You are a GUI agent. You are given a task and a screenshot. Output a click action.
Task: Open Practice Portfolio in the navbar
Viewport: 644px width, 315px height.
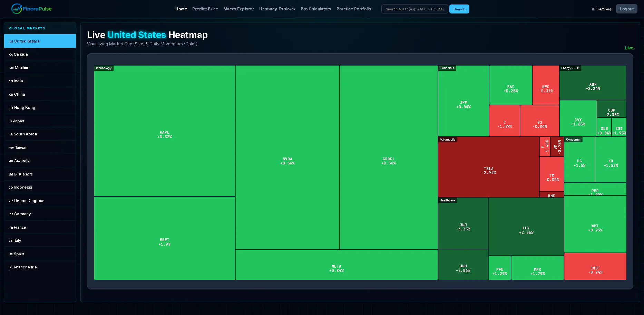point(354,9)
